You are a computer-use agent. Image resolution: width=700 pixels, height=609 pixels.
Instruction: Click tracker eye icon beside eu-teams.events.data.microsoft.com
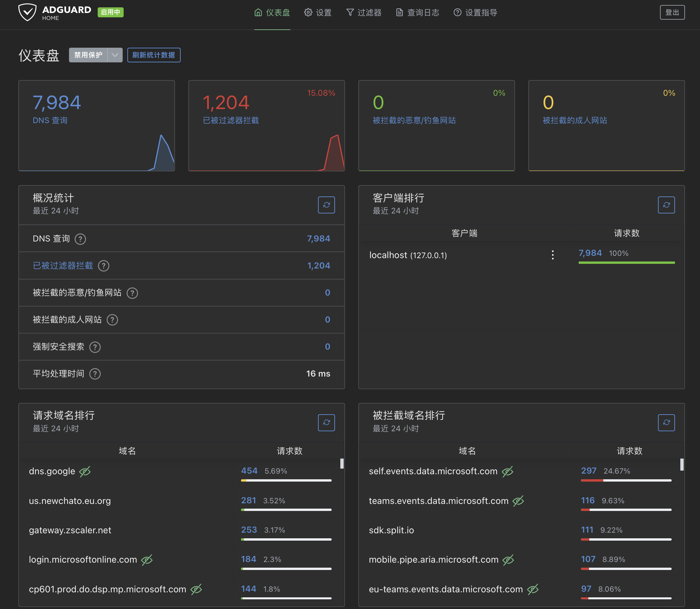[x=533, y=589]
